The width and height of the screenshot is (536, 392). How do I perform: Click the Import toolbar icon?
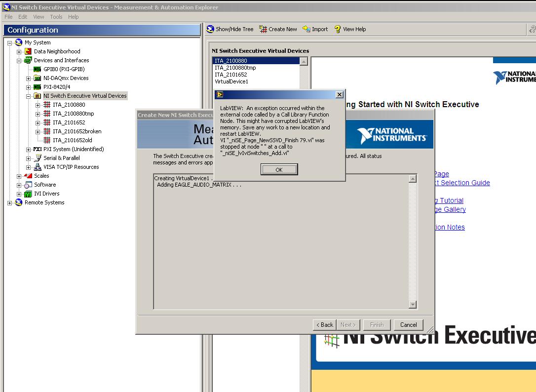tap(306, 29)
